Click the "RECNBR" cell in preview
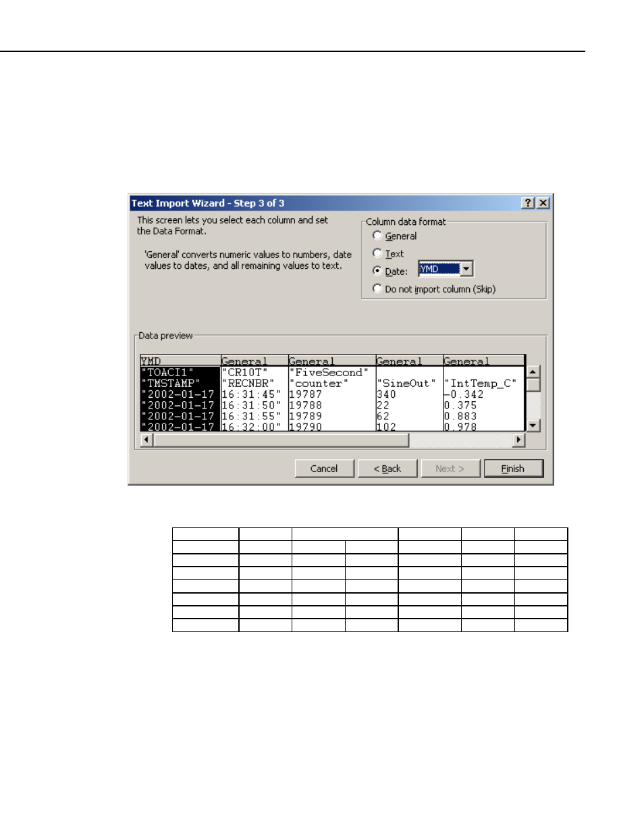 click(248, 384)
